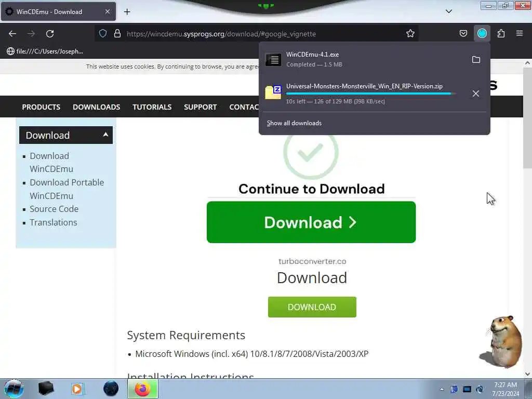This screenshot has width=532, height=399.
Task: Open new tab with plus icon
Action: tap(127, 12)
